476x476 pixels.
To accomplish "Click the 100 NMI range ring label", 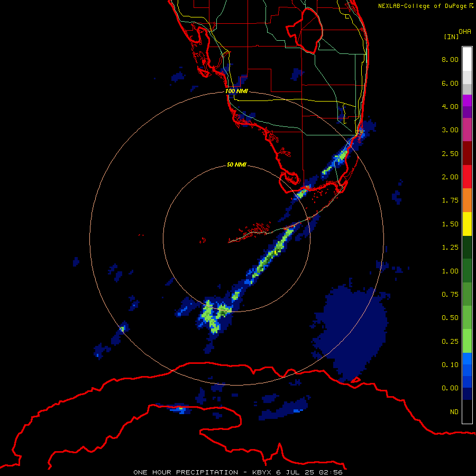I will (x=236, y=91).
